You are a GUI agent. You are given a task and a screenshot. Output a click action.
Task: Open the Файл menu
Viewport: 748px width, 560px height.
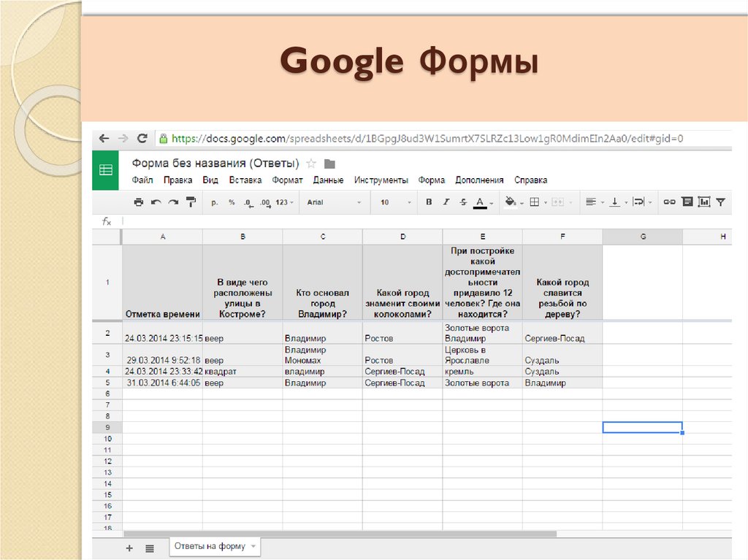[142, 180]
